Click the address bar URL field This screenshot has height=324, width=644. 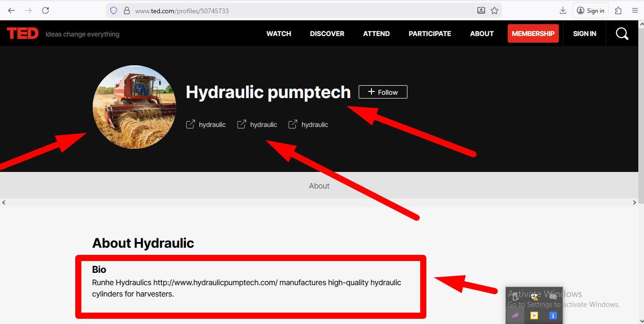coord(303,10)
